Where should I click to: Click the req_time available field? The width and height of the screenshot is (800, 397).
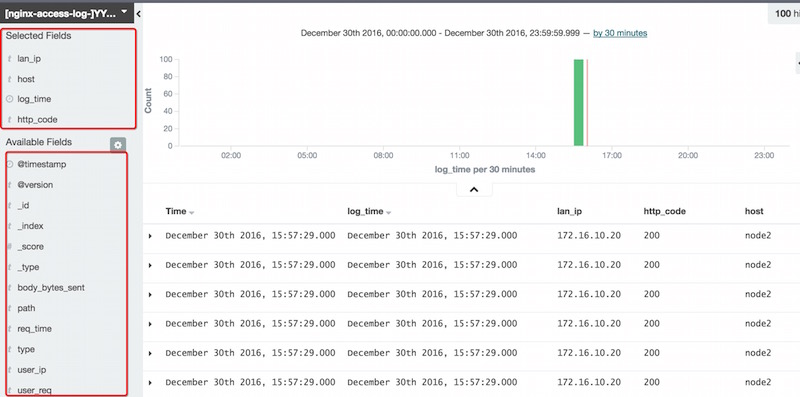(x=35, y=329)
